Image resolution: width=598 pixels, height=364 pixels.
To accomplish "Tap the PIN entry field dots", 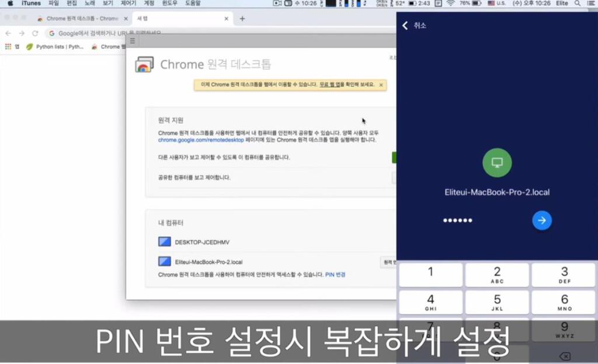I will [x=457, y=220].
